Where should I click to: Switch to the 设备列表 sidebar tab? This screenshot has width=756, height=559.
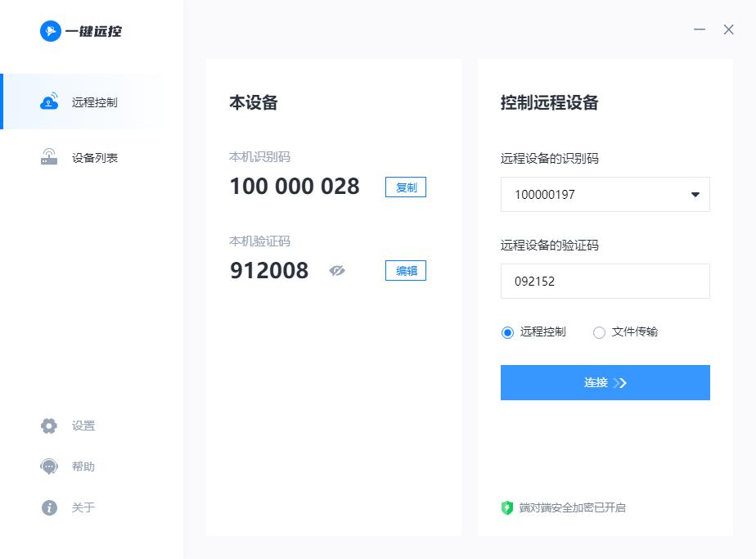point(94,157)
